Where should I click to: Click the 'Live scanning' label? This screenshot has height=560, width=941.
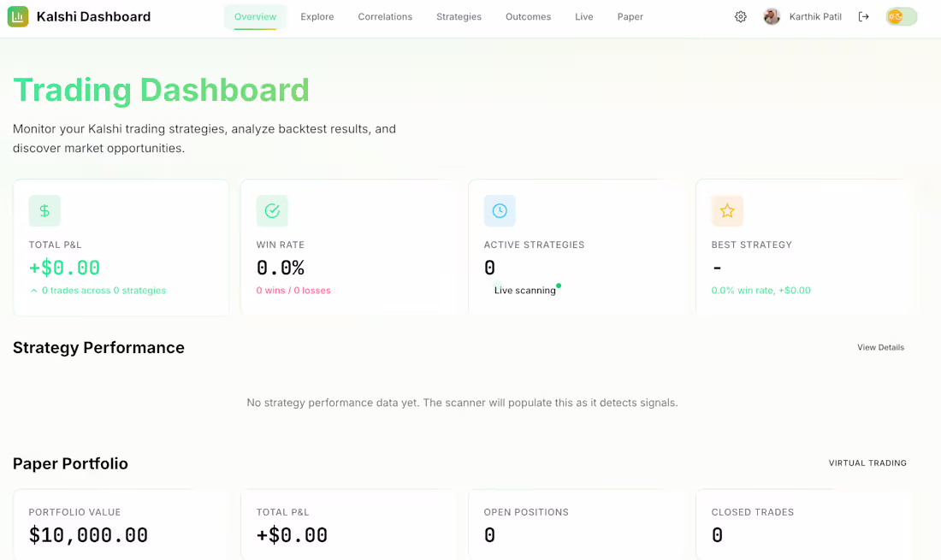524,290
